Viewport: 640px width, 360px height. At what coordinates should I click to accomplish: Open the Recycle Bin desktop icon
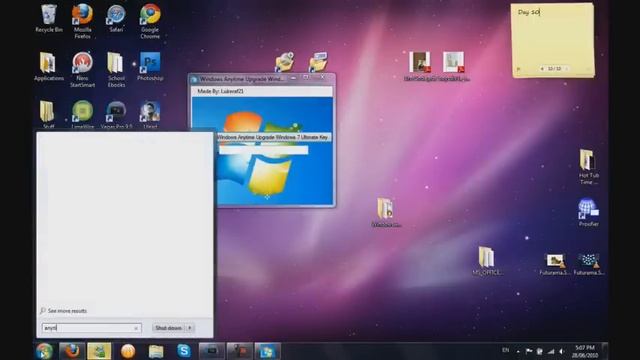coord(49,18)
